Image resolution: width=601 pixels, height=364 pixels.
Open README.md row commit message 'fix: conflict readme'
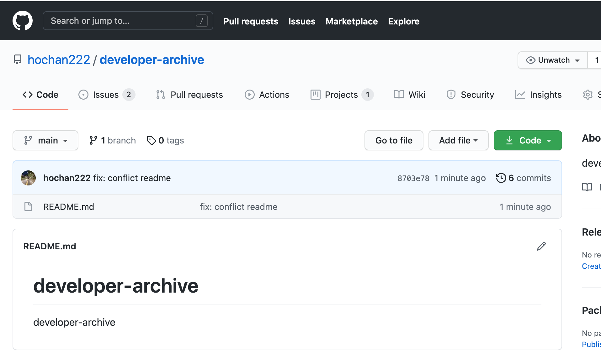(239, 207)
